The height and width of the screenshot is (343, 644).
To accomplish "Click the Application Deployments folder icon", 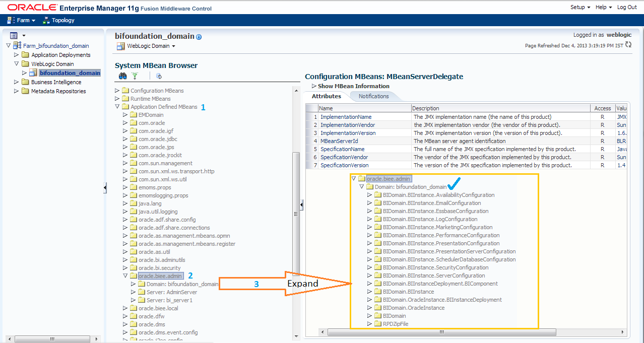I will 25,55.
